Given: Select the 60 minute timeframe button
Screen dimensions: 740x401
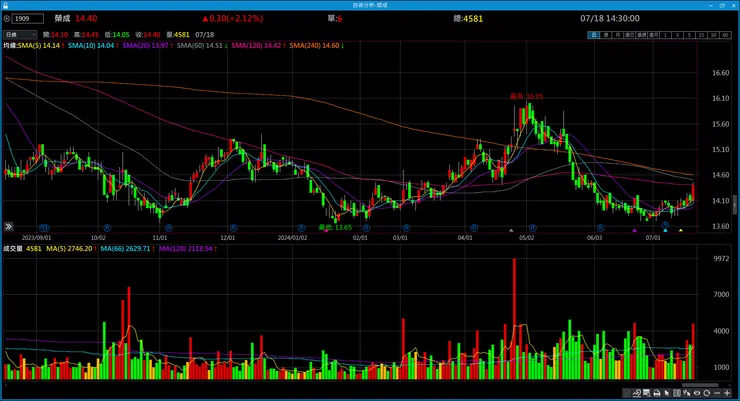Looking at the screenshot, I should 725,35.
